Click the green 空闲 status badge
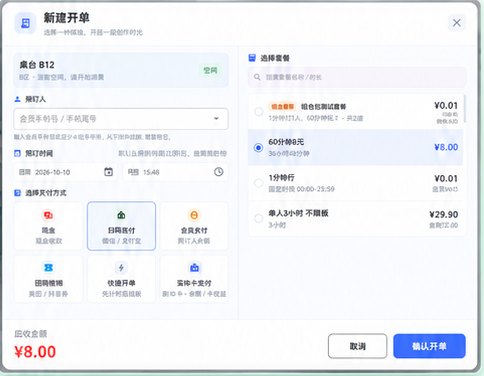484x376 pixels. (x=211, y=70)
